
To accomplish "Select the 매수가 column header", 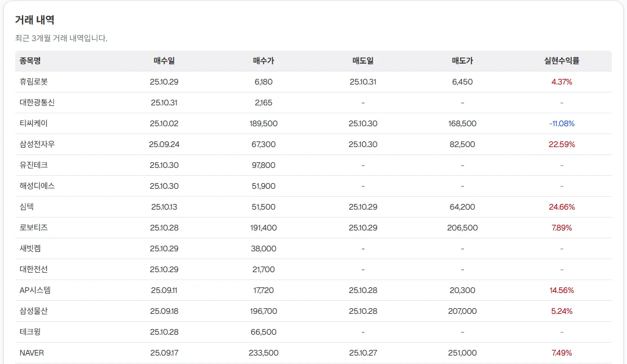I will coord(263,61).
